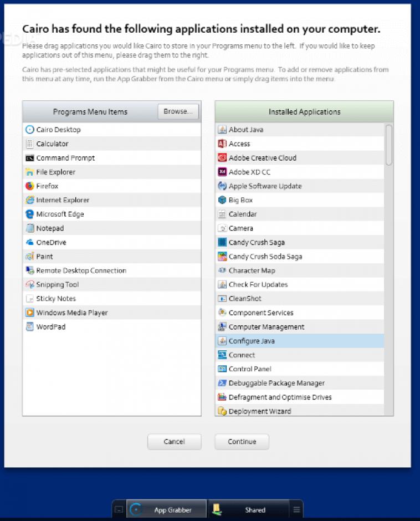Select the Adobe XD CC icon
The height and width of the screenshot is (521, 420).
(x=222, y=172)
